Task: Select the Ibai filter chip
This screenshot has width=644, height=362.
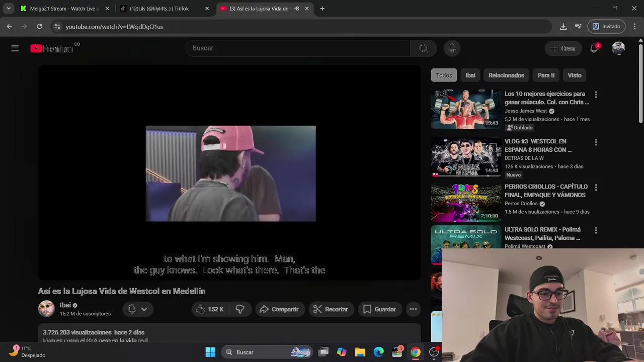Action: pos(470,75)
